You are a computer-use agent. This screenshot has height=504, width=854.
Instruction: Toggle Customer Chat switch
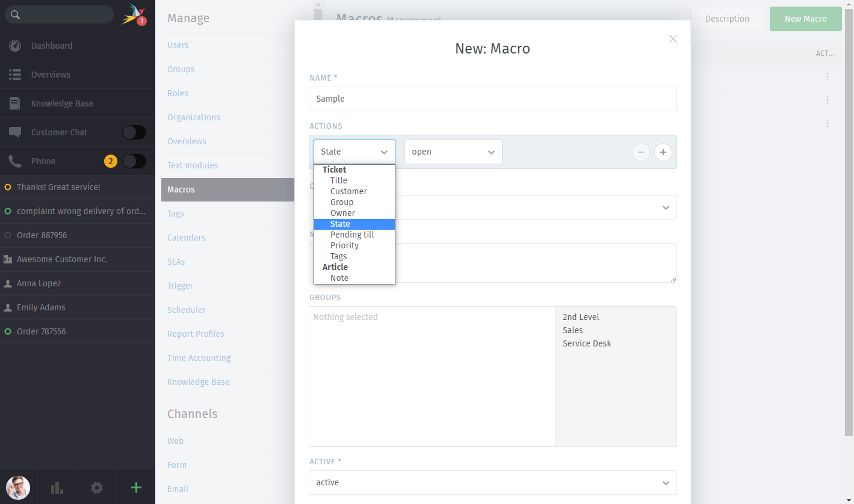click(x=134, y=132)
